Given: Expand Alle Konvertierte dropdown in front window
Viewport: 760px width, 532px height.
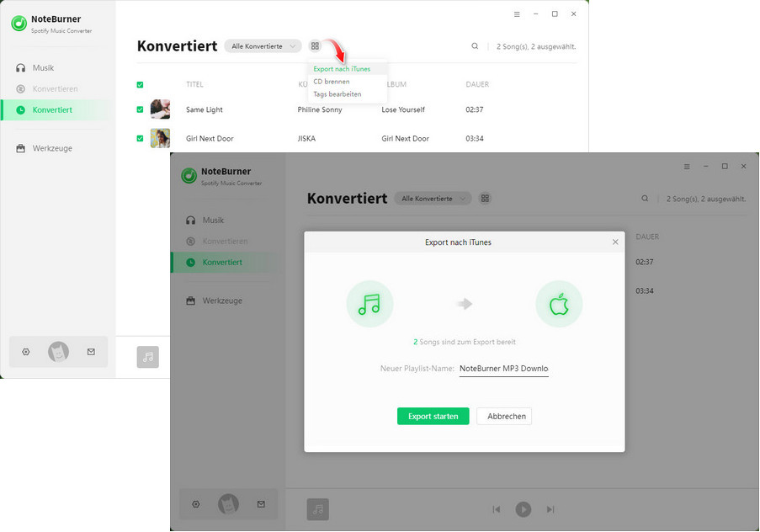Looking at the screenshot, I should (433, 199).
